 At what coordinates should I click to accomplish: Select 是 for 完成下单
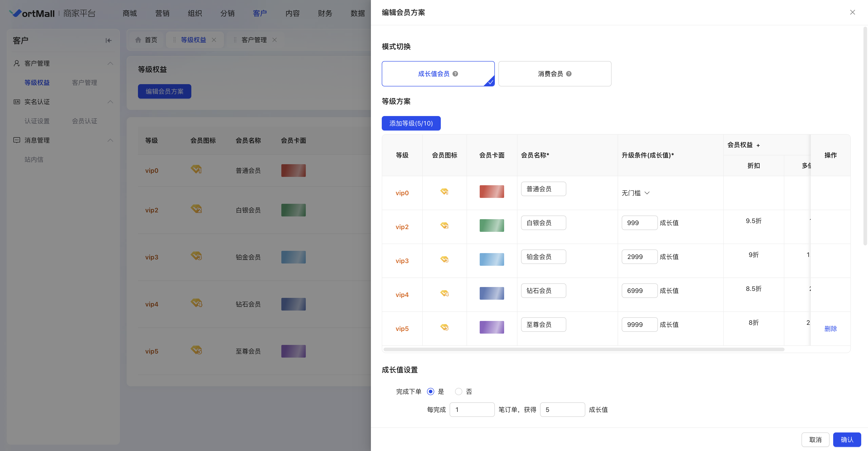(430, 391)
